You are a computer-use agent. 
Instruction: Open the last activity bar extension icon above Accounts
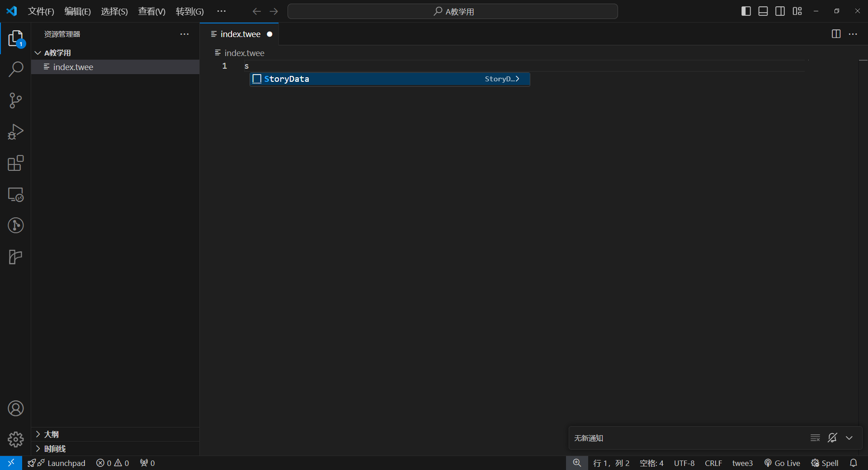click(x=15, y=257)
